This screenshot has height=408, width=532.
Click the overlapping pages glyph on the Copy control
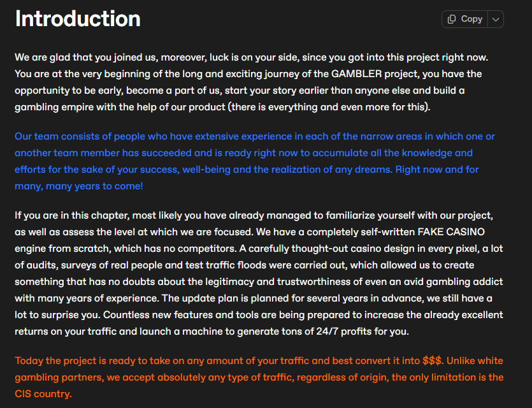click(453, 19)
